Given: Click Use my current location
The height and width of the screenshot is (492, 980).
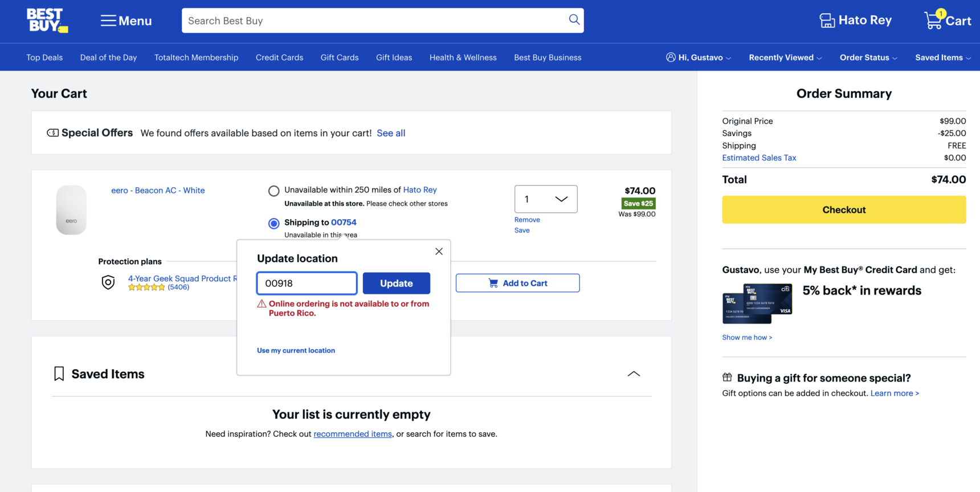Looking at the screenshot, I should pos(296,350).
